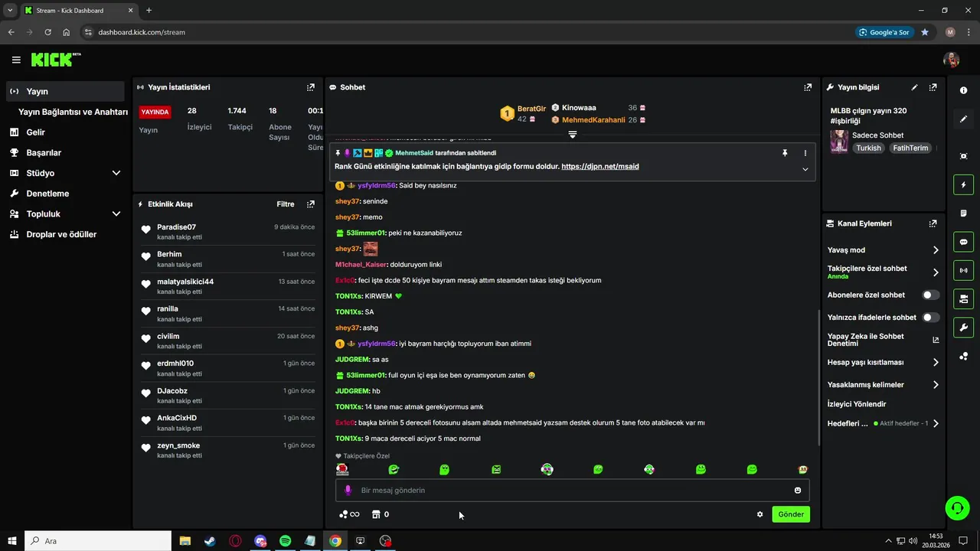Bookmark this page with the star icon
Image resolution: width=980 pixels, height=551 pixels.
click(925, 32)
